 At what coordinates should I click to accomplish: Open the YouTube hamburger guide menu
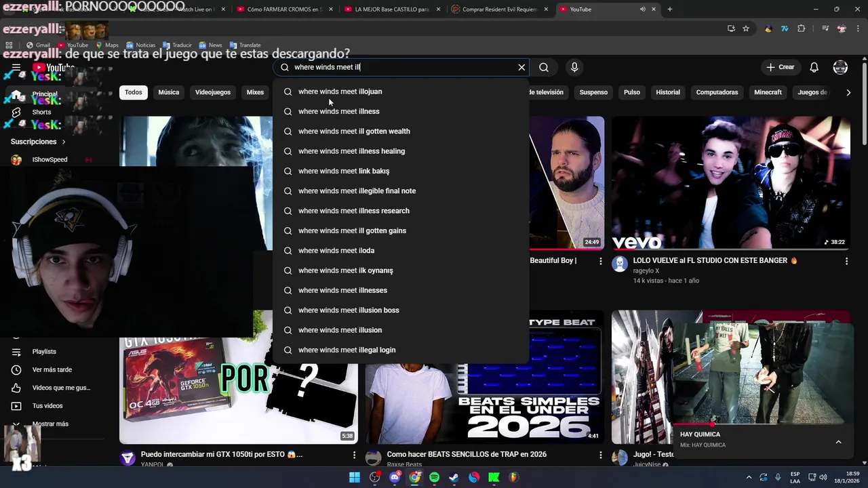(x=16, y=67)
